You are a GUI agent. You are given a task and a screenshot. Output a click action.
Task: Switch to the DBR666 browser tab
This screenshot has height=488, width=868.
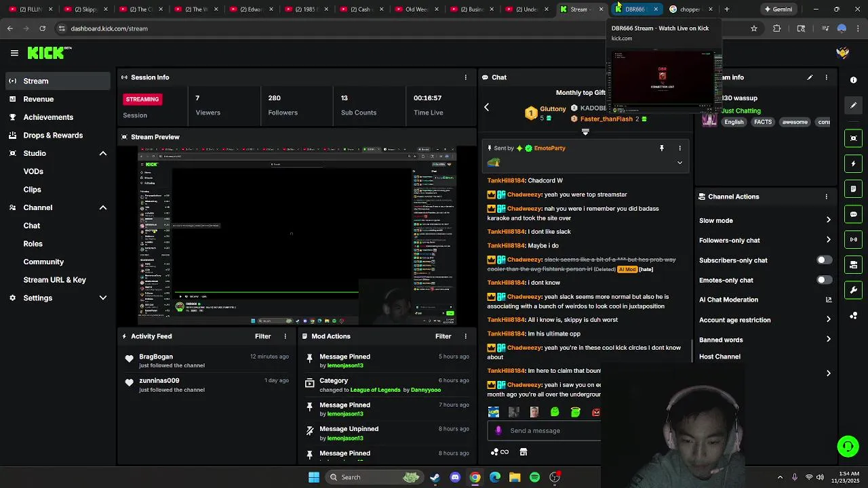click(x=635, y=9)
